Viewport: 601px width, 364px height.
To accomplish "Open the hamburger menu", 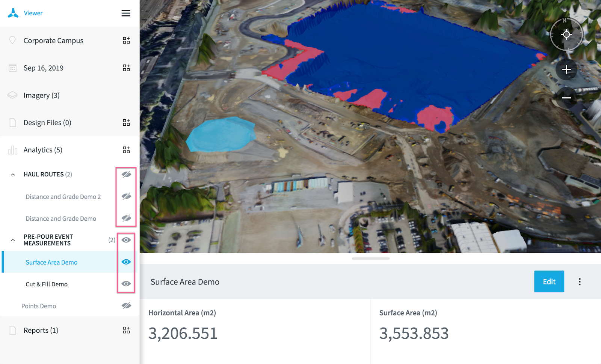I will click(x=126, y=13).
